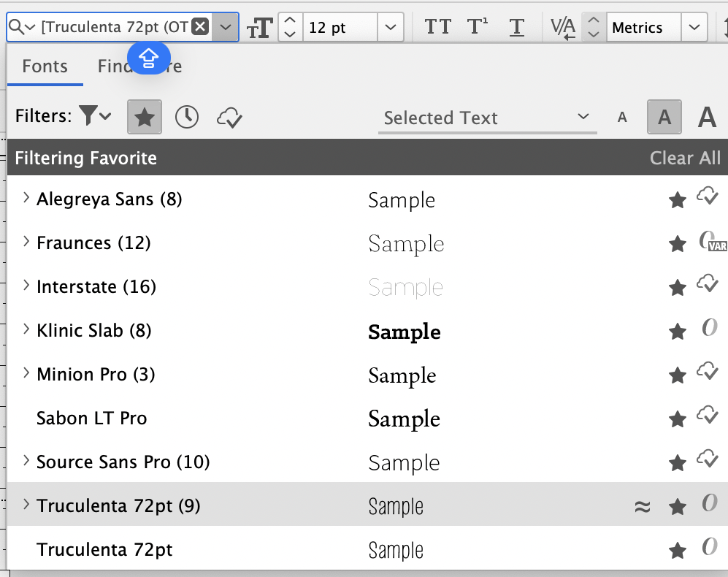Click Klinic Slab OpenType icon

tap(710, 327)
